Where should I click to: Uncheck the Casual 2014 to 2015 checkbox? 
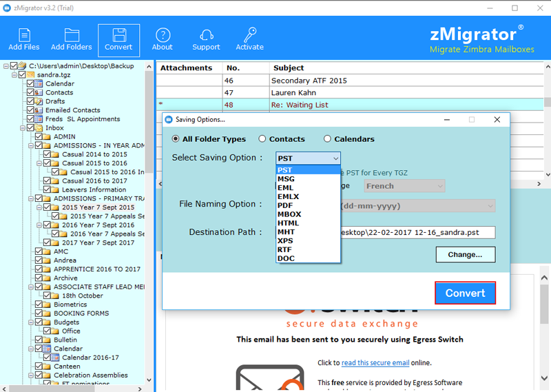coord(47,154)
